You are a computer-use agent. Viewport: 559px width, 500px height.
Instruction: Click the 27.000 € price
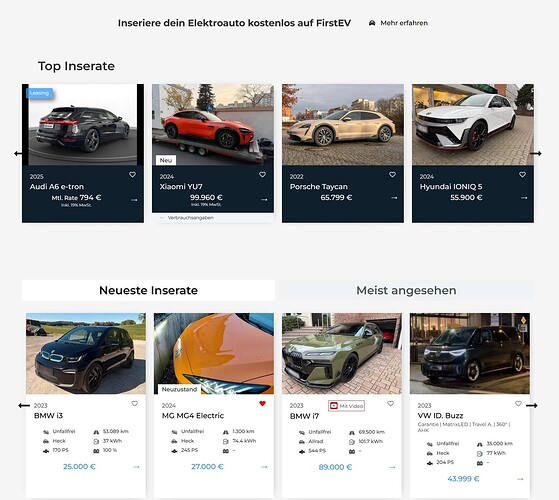pyautogui.click(x=207, y=467)
